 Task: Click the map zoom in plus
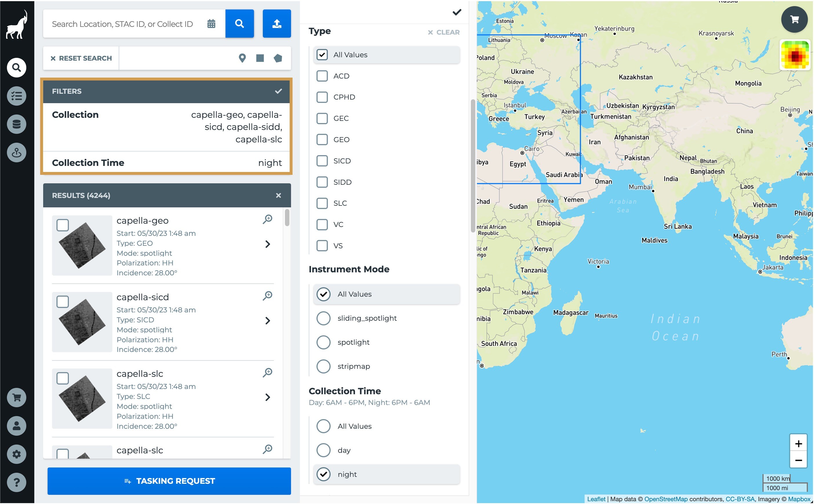click(798, 444)
